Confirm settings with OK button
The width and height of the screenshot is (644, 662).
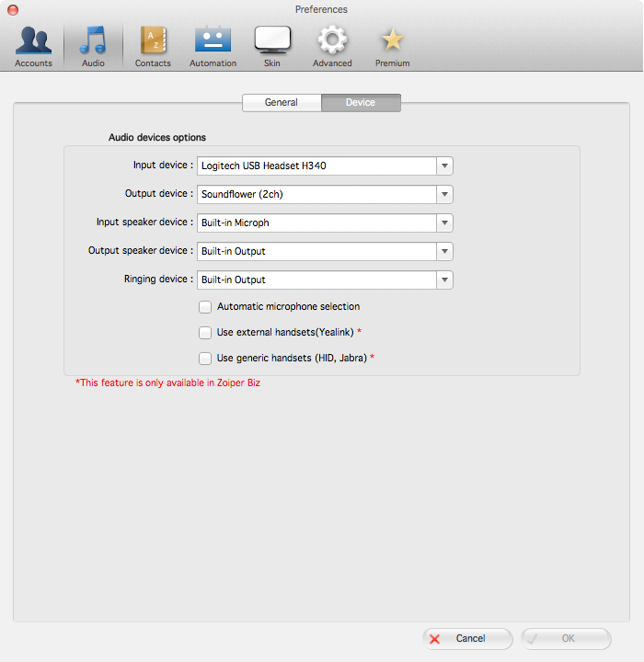[566, 639]
